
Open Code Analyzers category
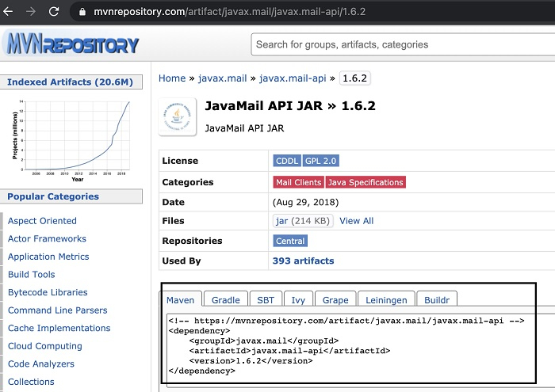[x=41, y=364]
